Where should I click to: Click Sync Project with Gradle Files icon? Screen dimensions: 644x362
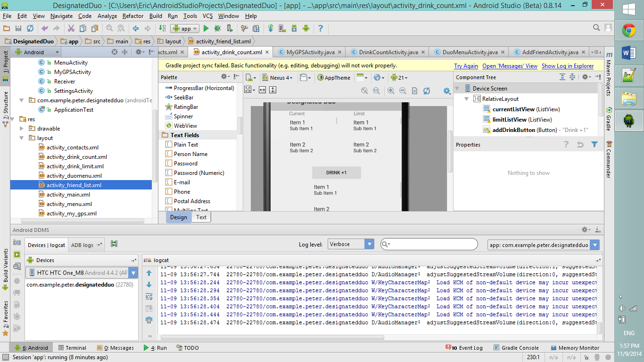271,28
